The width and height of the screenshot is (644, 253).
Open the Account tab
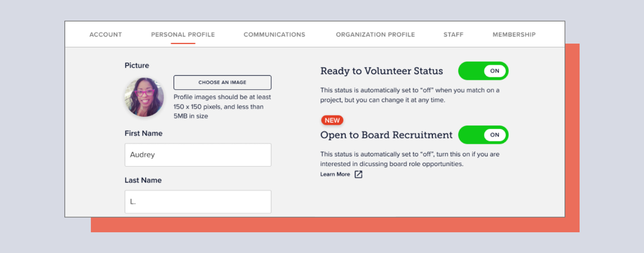pos(106,35)
